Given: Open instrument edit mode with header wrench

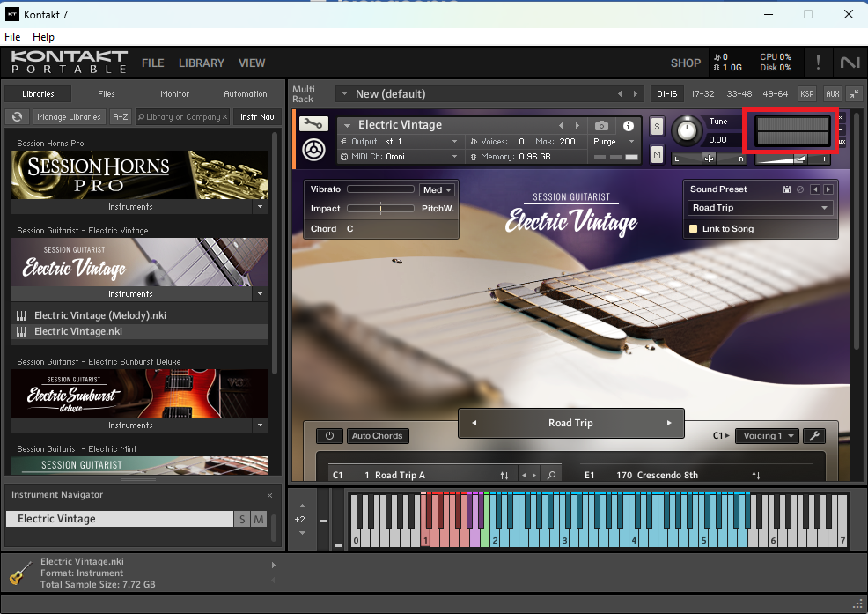Looking at the screenshot, I should pyautogui.click(x=313, y=123).
